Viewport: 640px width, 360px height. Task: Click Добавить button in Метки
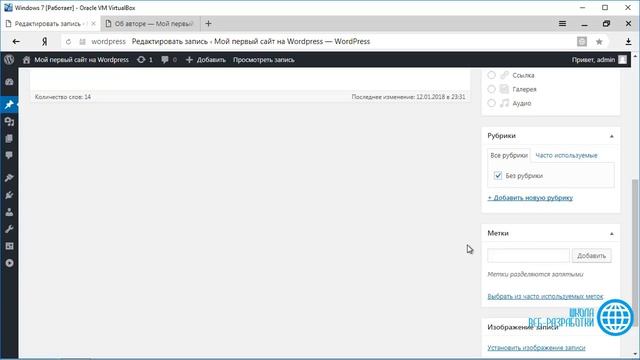591,256
